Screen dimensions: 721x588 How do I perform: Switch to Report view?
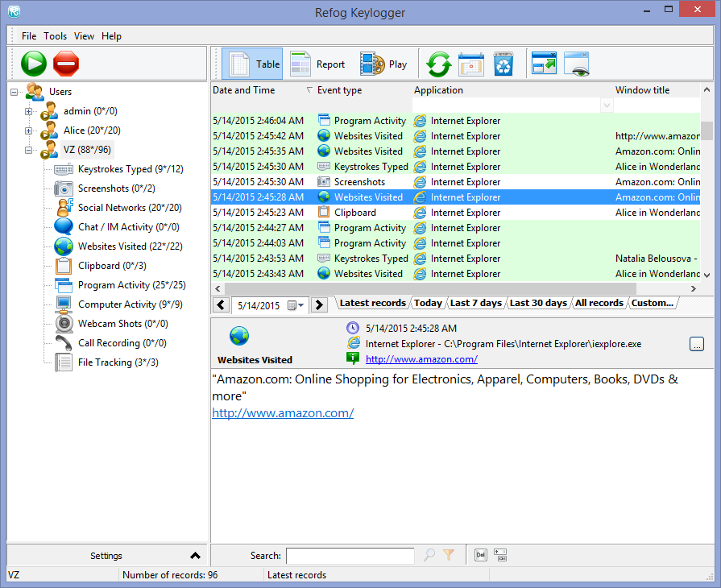317,64
